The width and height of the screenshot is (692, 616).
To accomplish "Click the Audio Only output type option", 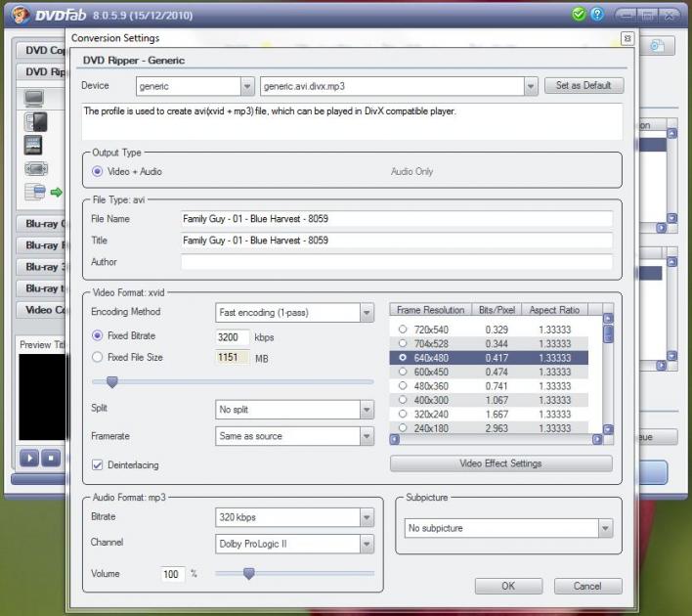I will [x=411, y=171].
